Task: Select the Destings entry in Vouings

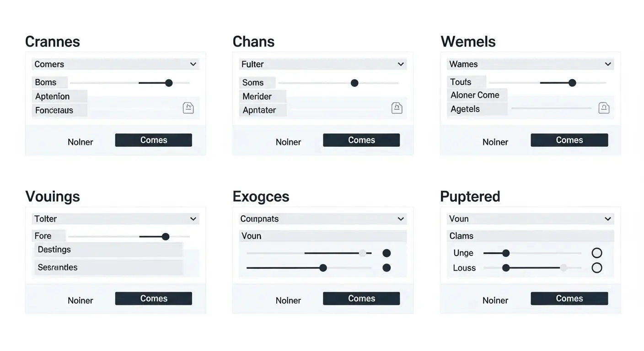Action: 108,250
